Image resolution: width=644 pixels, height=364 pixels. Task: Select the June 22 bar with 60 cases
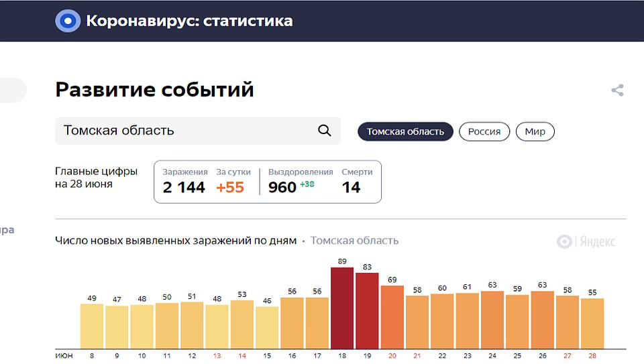(442, 321)
